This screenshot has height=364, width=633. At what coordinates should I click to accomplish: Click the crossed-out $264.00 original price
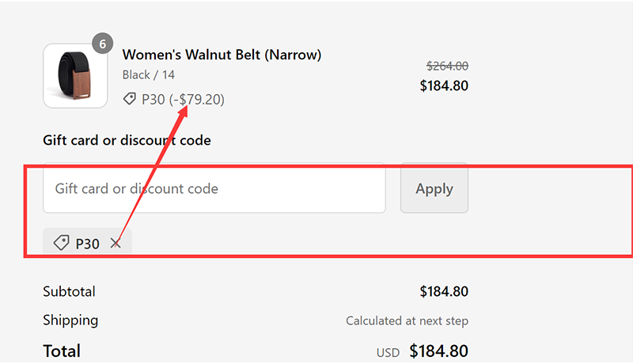pyautogui.click(x=447, y=66)
